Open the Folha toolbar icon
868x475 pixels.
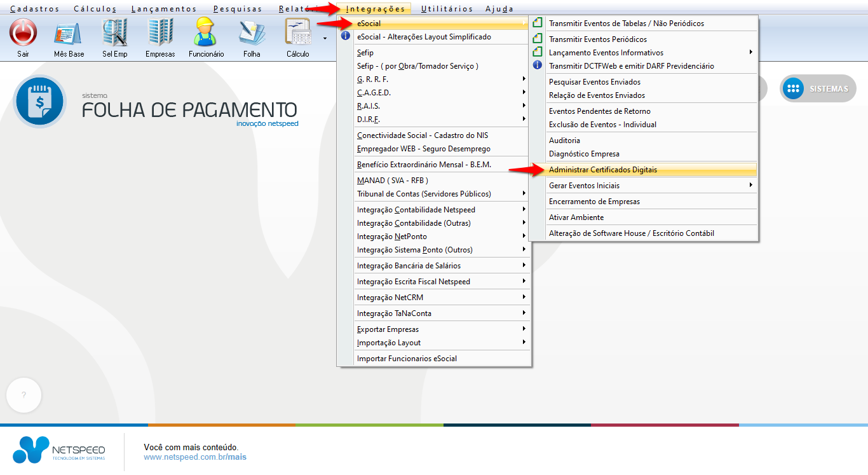tap(252, 32)
